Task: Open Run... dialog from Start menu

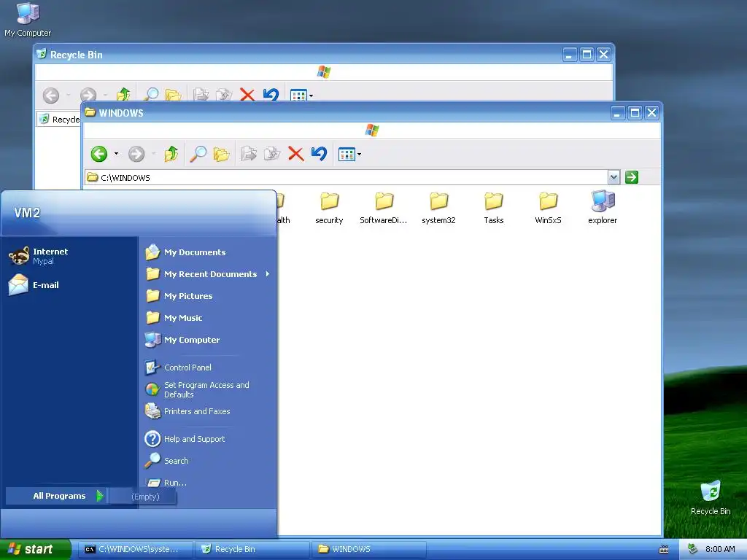Action: [x=208, y=483]
